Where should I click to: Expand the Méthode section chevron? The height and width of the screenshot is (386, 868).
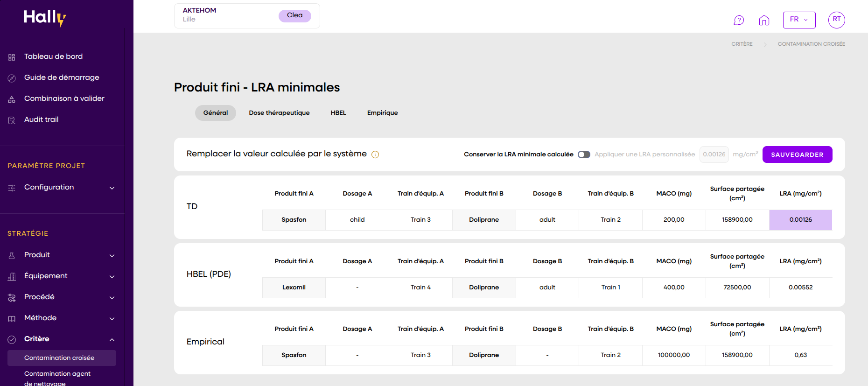coord(112,318)
